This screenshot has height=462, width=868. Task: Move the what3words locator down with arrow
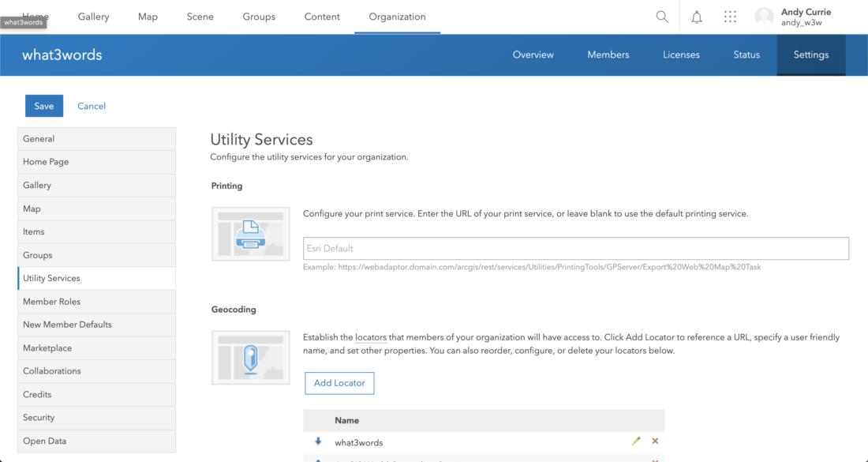coord(318,441)
